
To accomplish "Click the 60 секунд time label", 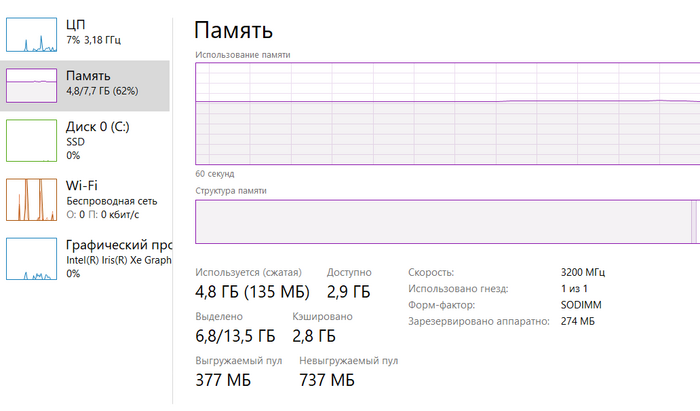I will [x=215, y=173].
